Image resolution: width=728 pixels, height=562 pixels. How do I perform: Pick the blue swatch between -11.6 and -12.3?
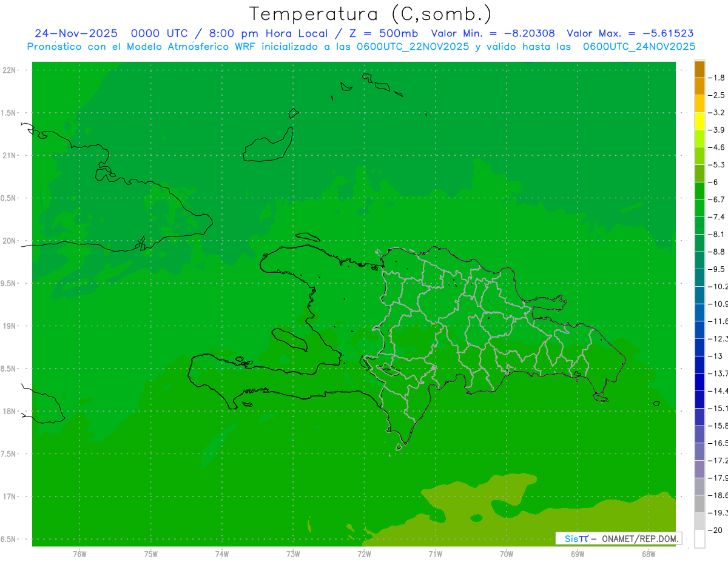(699, 330)
